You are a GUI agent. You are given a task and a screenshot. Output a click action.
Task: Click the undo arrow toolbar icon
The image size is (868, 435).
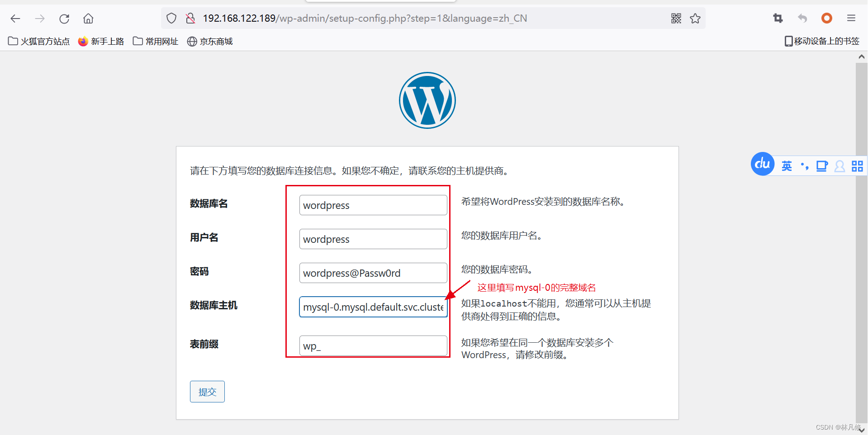click(x=802, y=19)
